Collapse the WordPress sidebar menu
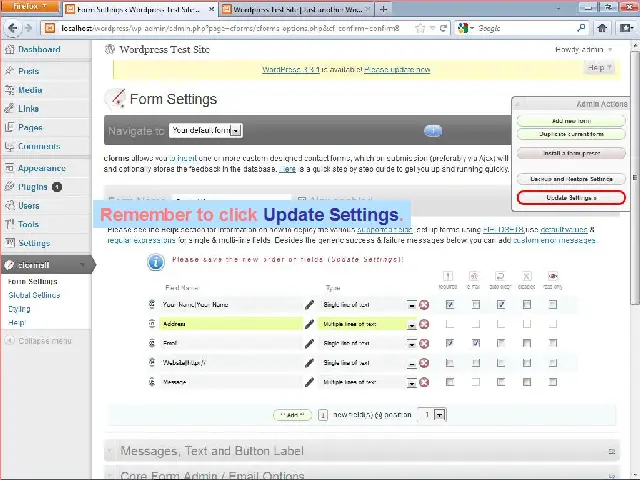This screenshot has height=480, width=640. (x=39, y=341)
